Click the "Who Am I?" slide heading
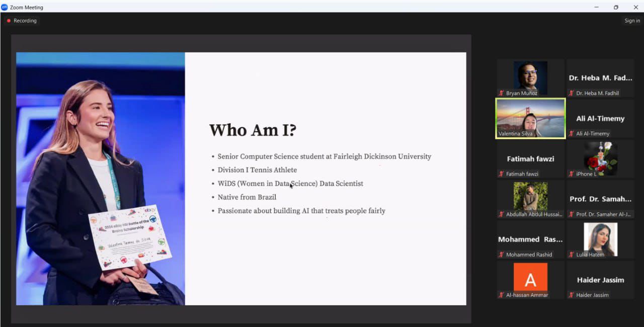This screenshot has width=644, height=327. [253, 130]
